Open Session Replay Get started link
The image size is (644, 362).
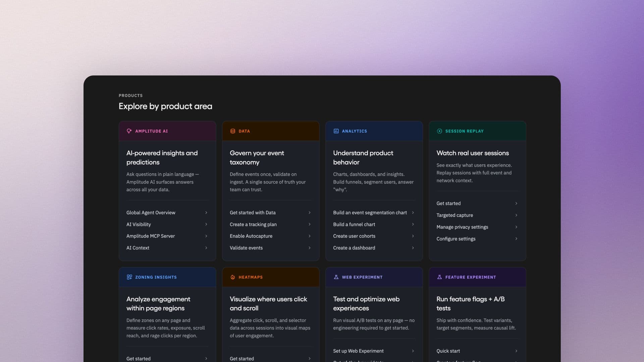477,203
